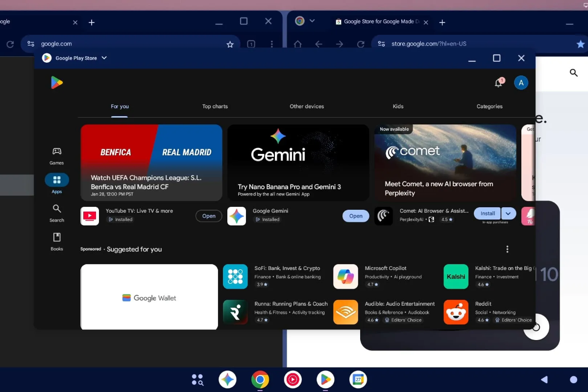Open Runna app icon
The width and height of the screenshot is (588, 392).
coord(235,312)
